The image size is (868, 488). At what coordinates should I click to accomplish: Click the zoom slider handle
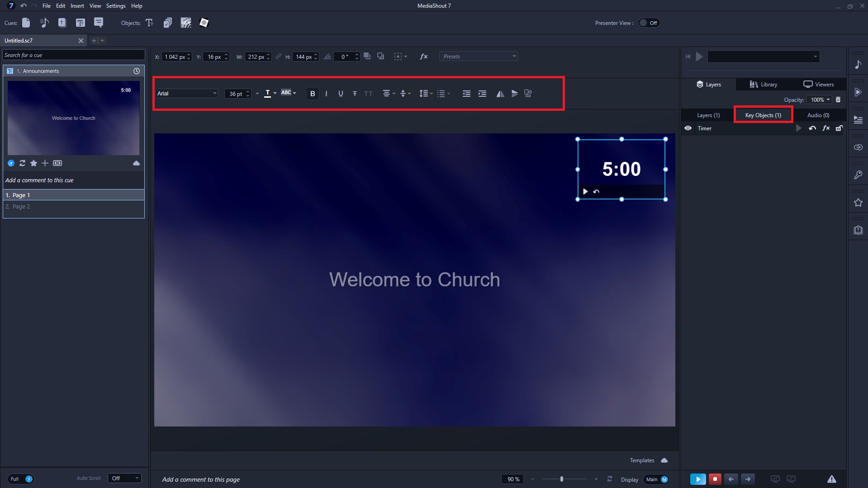(562, 479)
